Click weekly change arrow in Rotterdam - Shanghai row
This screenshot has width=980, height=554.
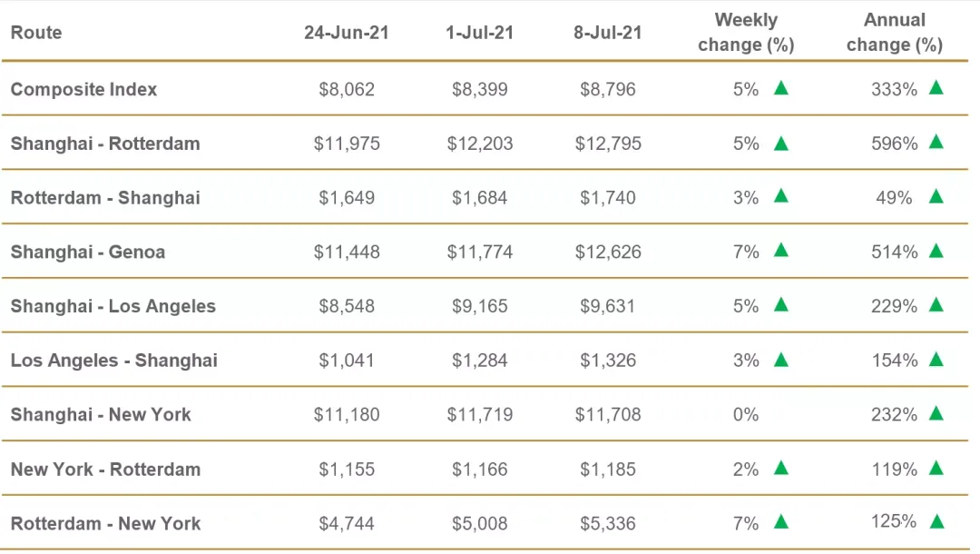point(780,196)
